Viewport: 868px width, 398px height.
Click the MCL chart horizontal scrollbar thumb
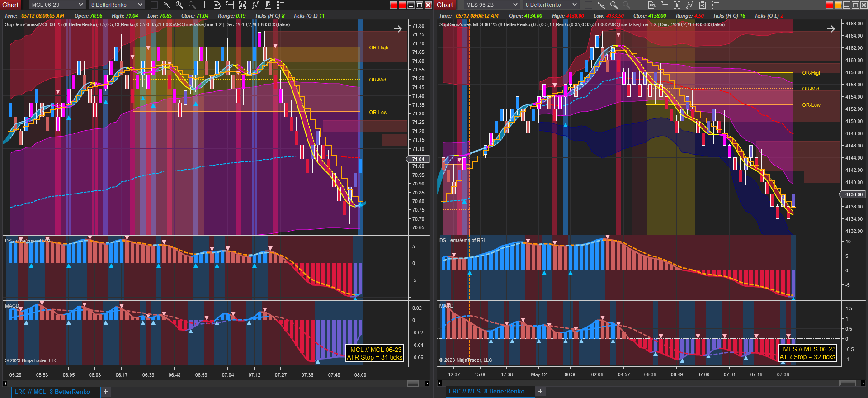pyautogui.click(x=413, y=384)
